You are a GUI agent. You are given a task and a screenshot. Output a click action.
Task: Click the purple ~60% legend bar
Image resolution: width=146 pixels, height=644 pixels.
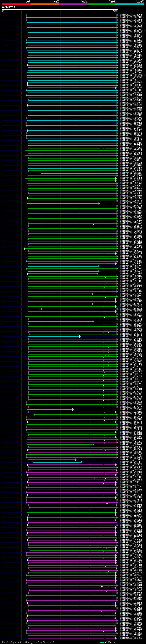73,4
